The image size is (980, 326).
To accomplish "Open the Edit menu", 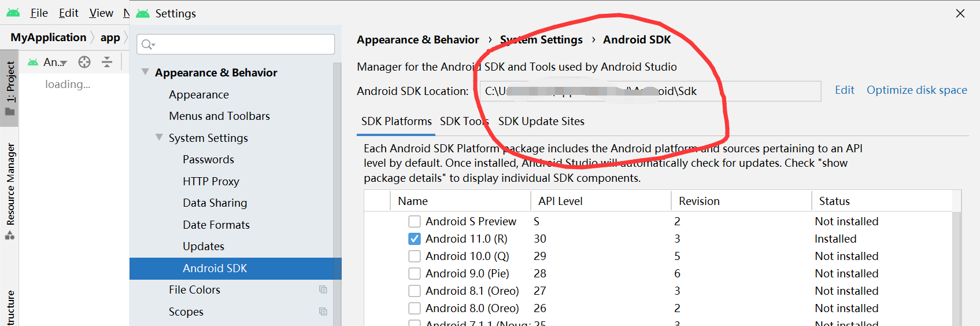I will pos(69,13).
